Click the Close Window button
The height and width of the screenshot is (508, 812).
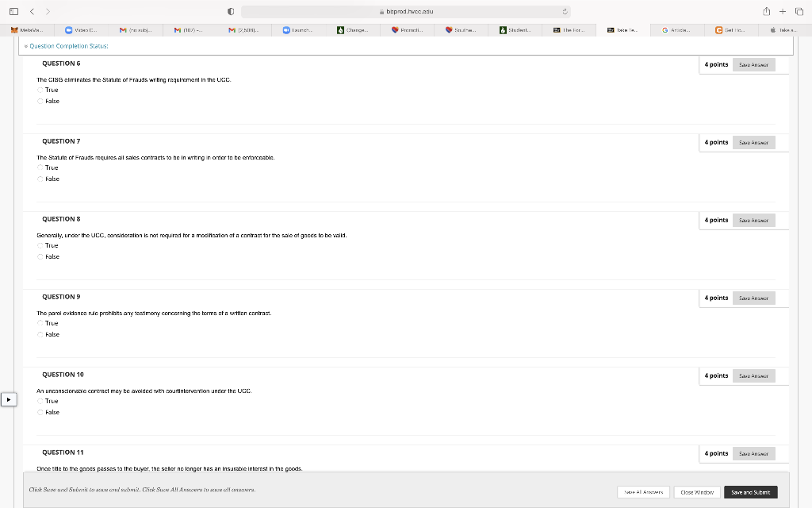[697, 492]
